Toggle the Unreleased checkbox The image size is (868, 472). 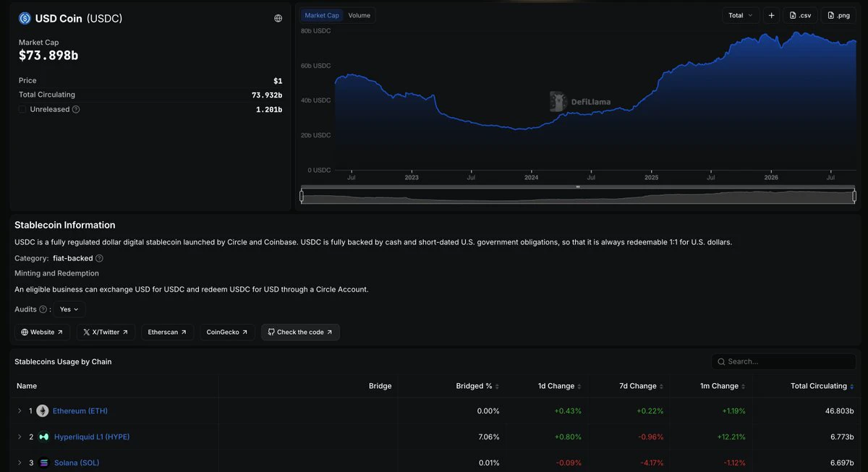tap(22, 110)
